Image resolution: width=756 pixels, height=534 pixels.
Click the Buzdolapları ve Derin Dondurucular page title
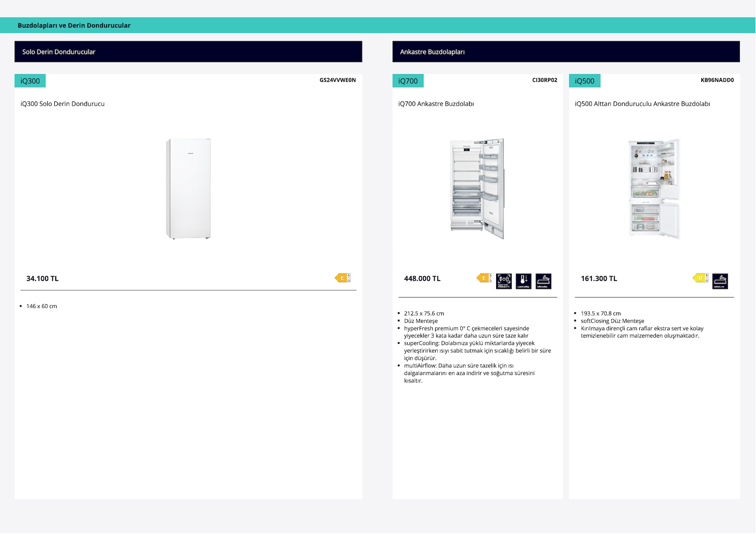[74, 25]
